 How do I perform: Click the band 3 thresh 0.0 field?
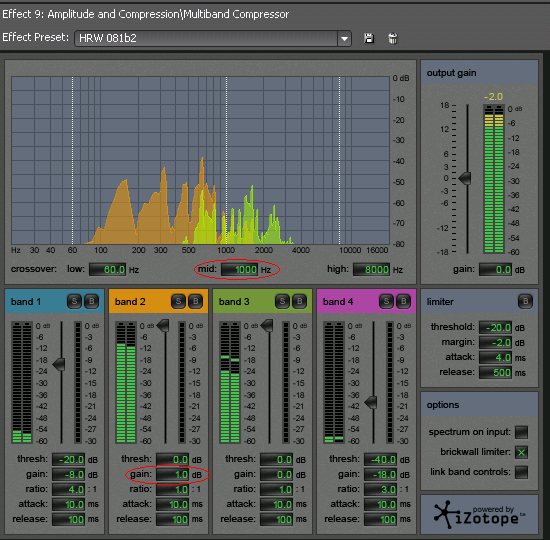tap(276, 459)
